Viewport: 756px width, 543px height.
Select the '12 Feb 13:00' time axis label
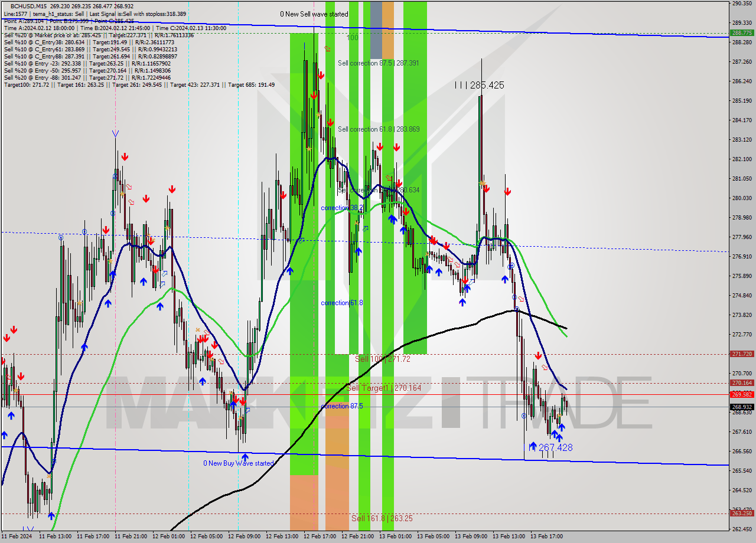[282, 537]
